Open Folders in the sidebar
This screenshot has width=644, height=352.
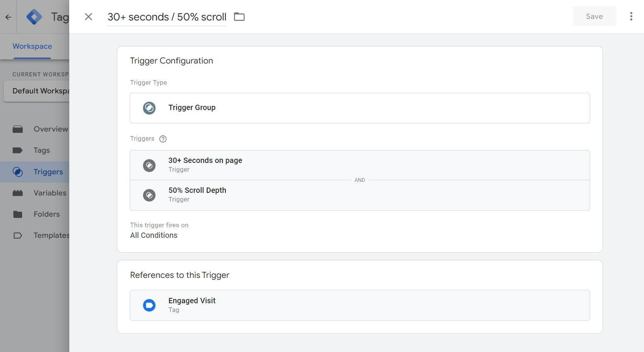[x=47, y=214]
